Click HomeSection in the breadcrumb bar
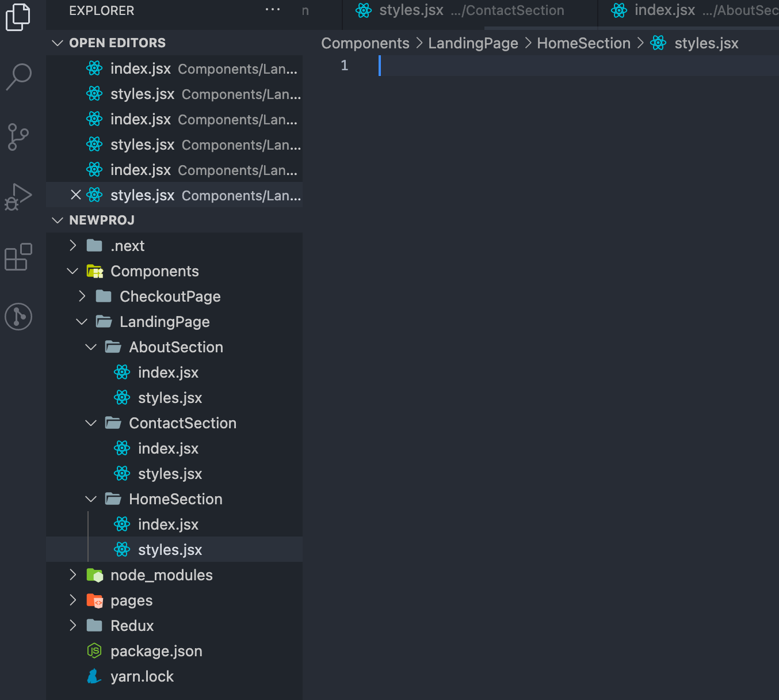 point(583,43)
